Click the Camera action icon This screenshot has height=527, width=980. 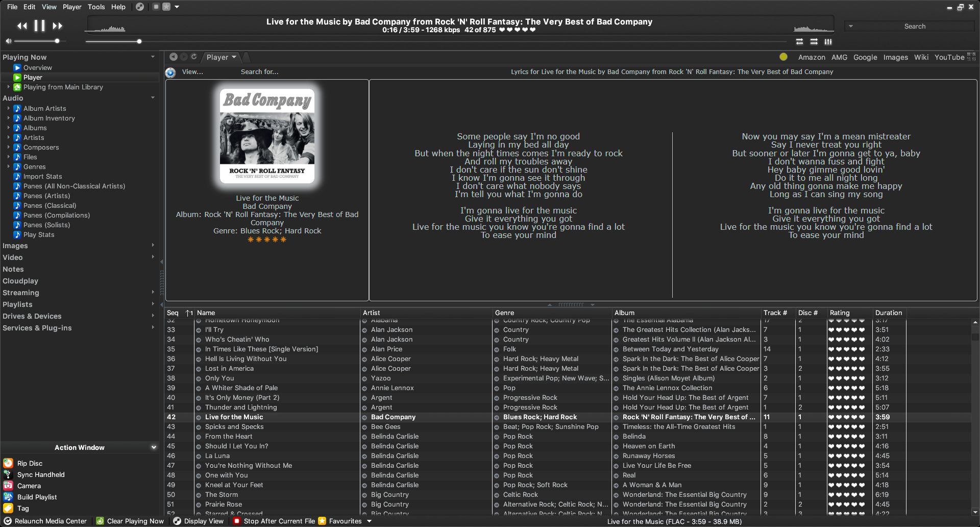click(x=8, y=486)
